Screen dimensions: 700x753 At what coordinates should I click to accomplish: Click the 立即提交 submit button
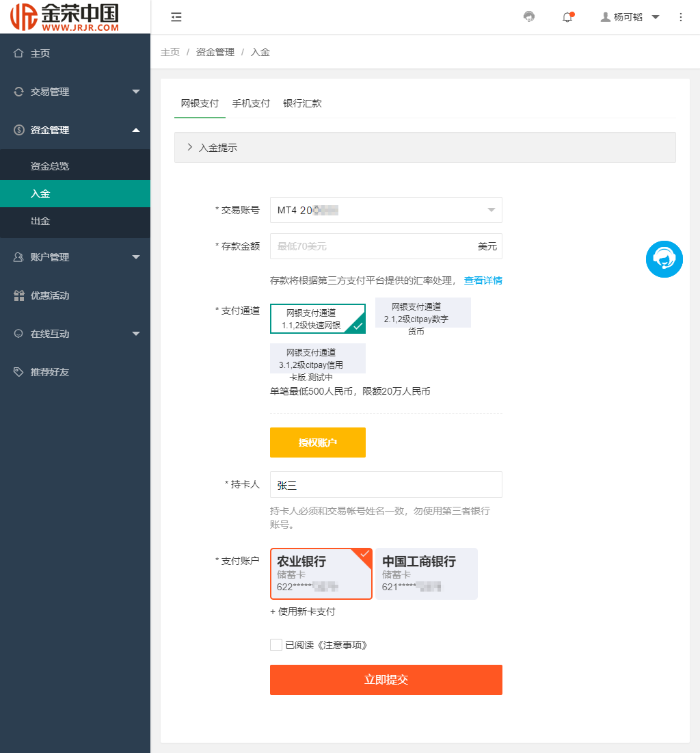pos(386,680)
